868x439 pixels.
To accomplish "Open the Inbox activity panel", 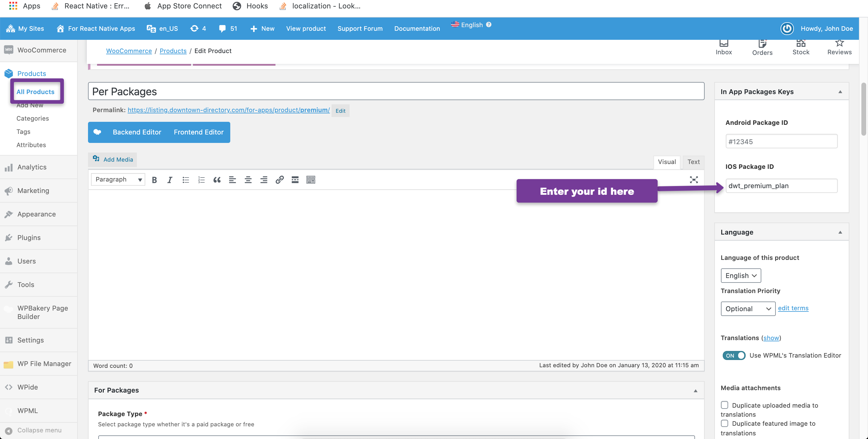I will pyautogui.click(x=724, y=48).
